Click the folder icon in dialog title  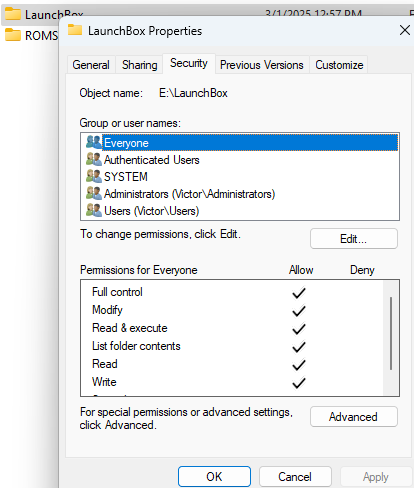point(75,30)
